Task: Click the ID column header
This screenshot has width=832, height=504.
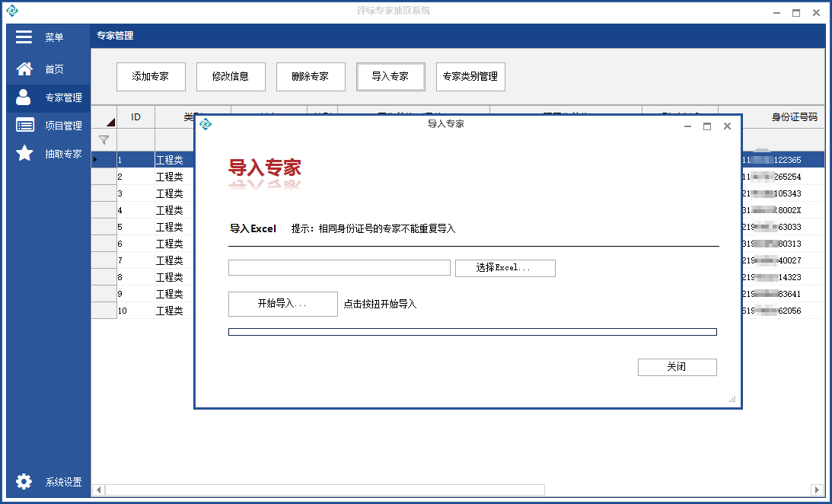Action: (x=135, y=116)
